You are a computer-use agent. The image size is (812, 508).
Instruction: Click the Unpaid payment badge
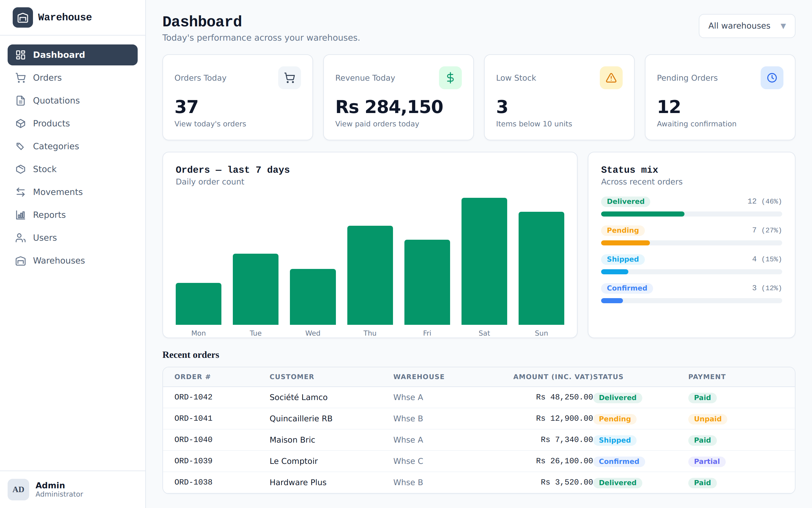(x=708, y=419)
